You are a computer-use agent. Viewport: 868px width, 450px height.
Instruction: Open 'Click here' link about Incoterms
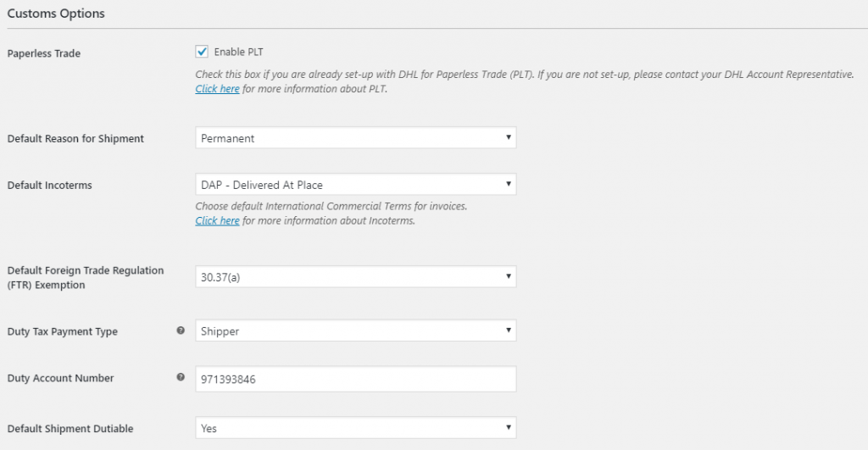[x=217, y=221]
